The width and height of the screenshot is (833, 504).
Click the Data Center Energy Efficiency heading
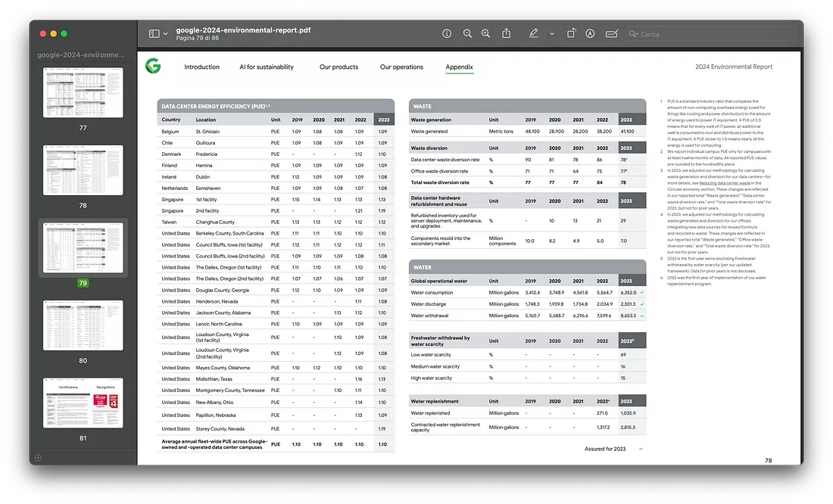[216, 106]
